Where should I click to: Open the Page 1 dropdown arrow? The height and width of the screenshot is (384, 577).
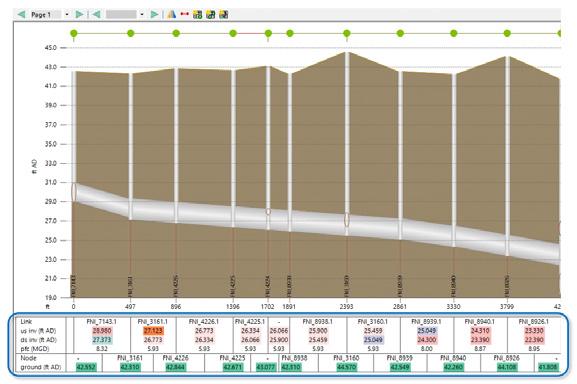click(67, 15)
